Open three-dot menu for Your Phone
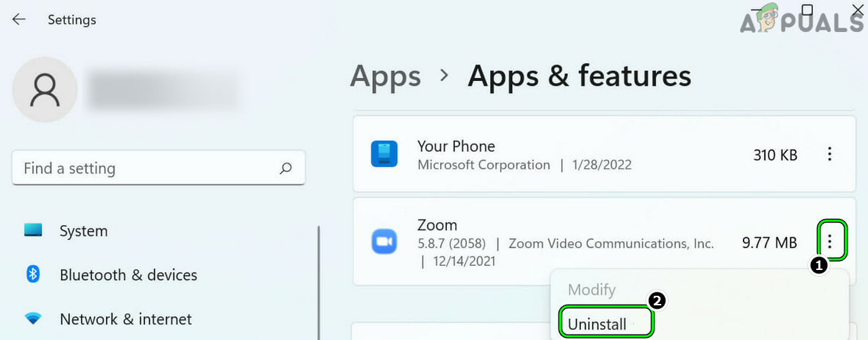This screenshot has height=340, width=868. click(x=829, y=154)
